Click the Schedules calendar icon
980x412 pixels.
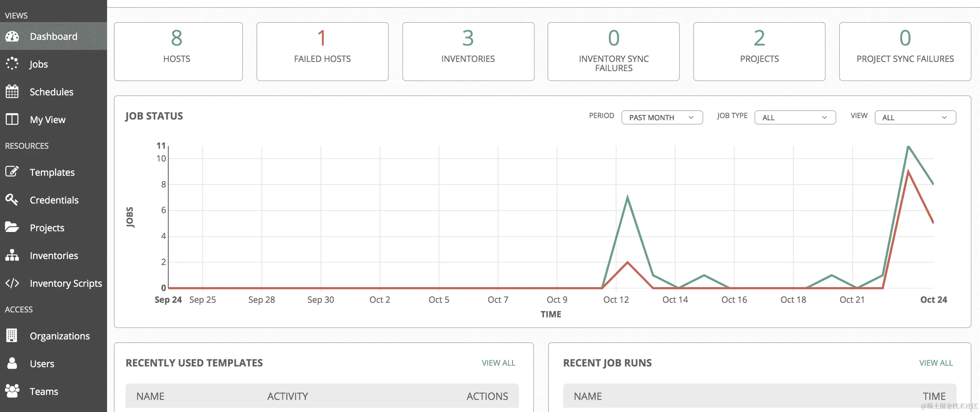[12, 92]
